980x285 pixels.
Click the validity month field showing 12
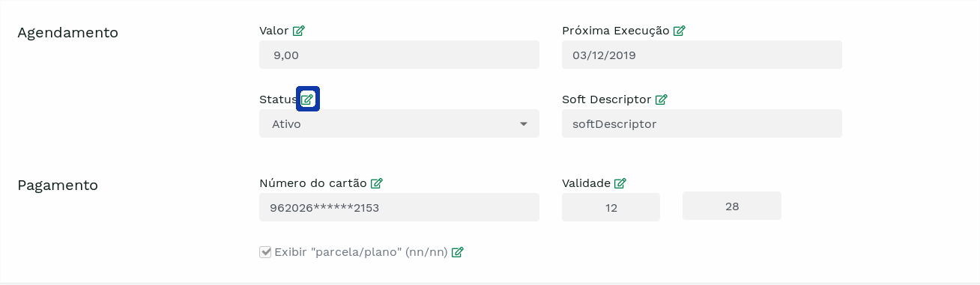click(x=611, y=207)
